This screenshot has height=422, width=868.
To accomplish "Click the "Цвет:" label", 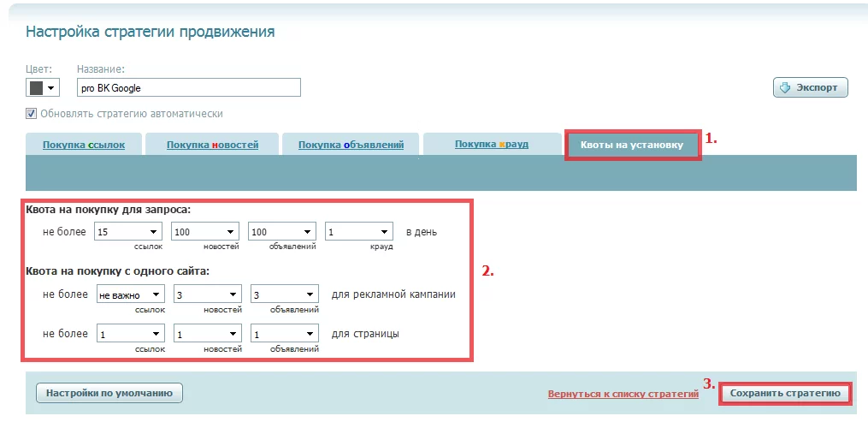I will 38,69.
